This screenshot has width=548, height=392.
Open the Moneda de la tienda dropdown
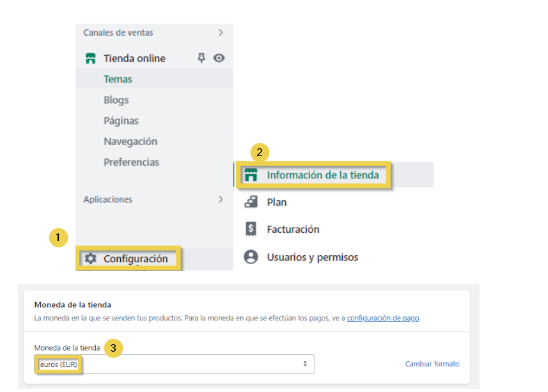tap(174, 364)
